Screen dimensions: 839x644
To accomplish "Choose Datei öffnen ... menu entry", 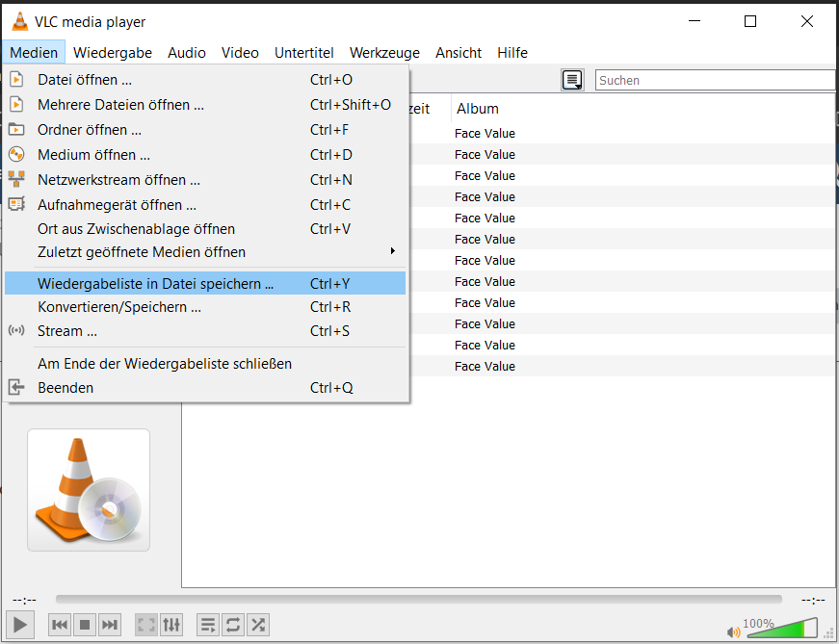I will pyautogui.click(x=205, y=80).
